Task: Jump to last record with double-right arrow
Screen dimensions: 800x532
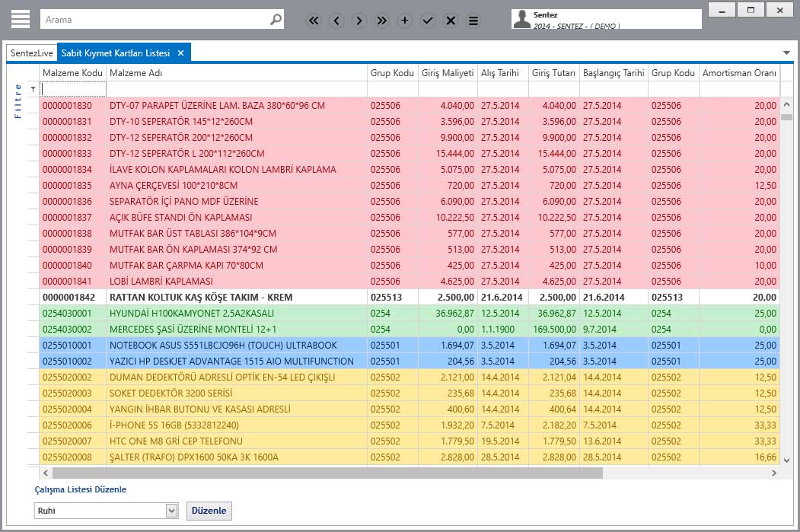Action: [381, 21]
